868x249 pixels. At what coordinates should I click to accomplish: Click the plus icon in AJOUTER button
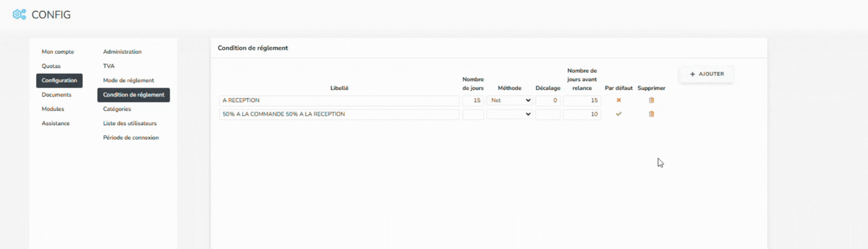692,74
